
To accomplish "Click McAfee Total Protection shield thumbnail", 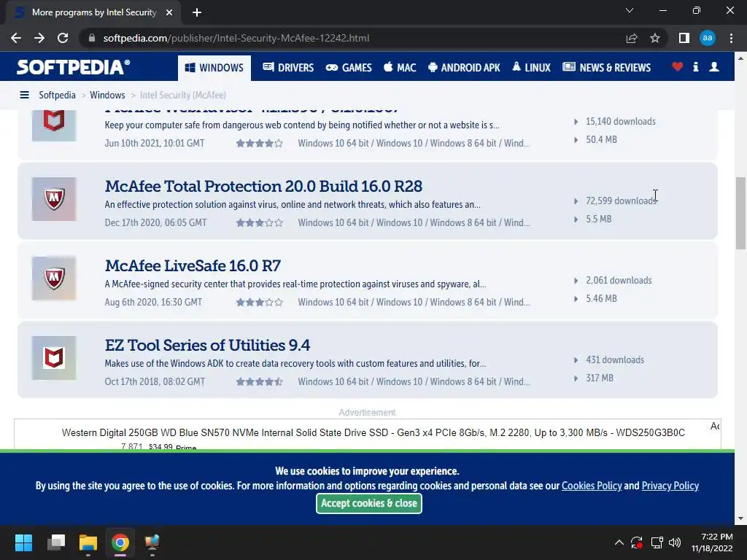I will (54, 199).
